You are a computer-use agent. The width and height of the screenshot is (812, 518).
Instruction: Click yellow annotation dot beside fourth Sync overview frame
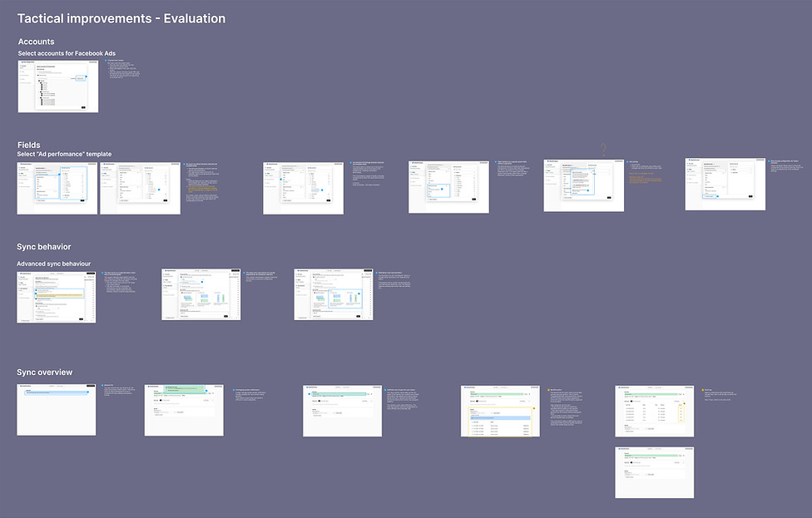[548, 390]
